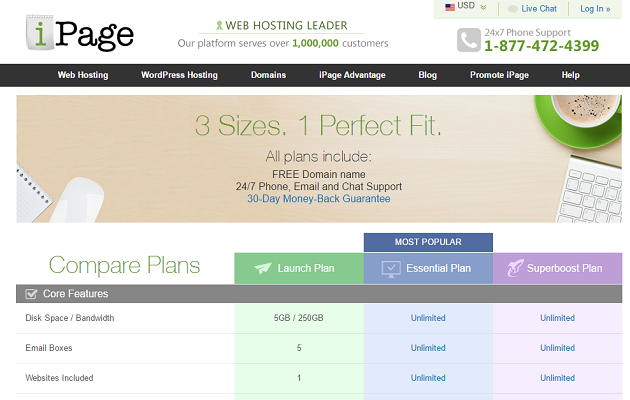Click the US flag currency icon
The width and height of the screenshot is (630, 400).
coord(450,7)
